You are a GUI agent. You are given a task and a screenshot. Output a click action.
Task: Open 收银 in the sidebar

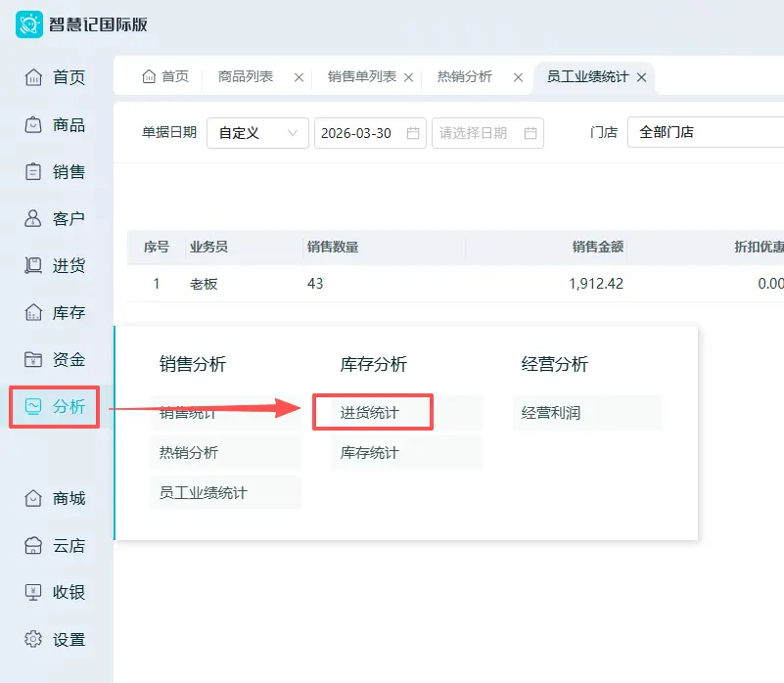[55, 593]
